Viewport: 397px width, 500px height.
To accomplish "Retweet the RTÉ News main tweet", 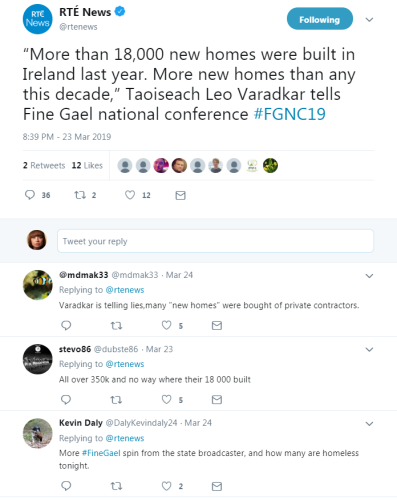I will (x=80, y=195).
